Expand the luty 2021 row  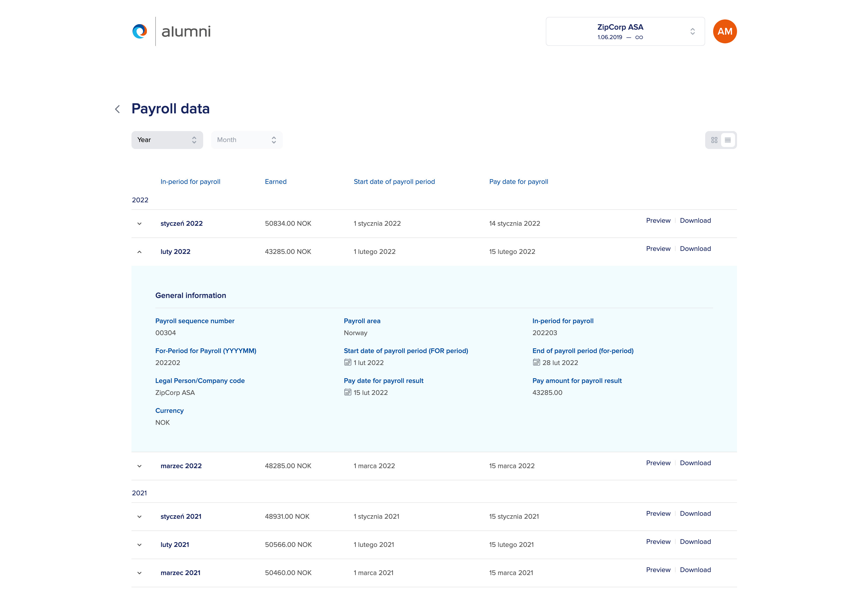[x=139, y=545]
